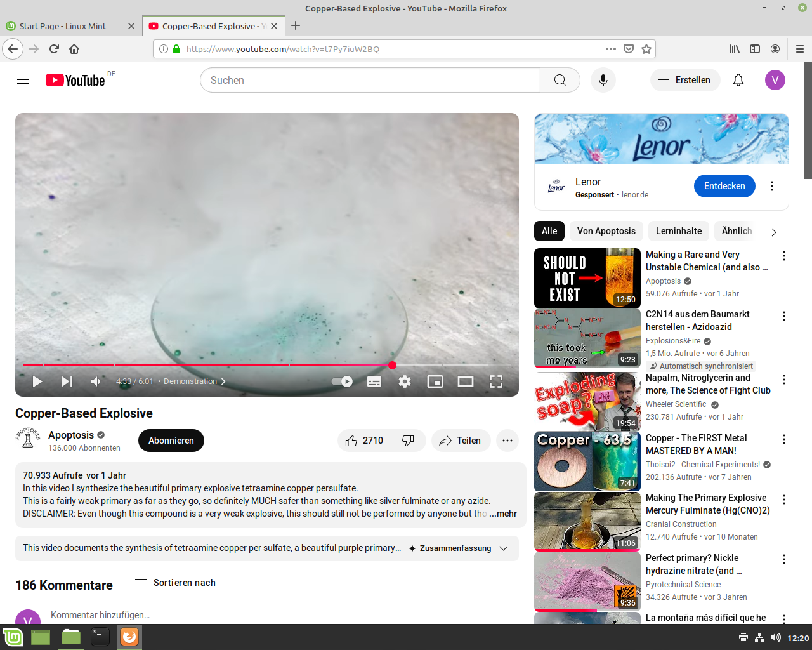
Task: Switch to theater mode
Action: pyautogui.click(x=466, y=381)
